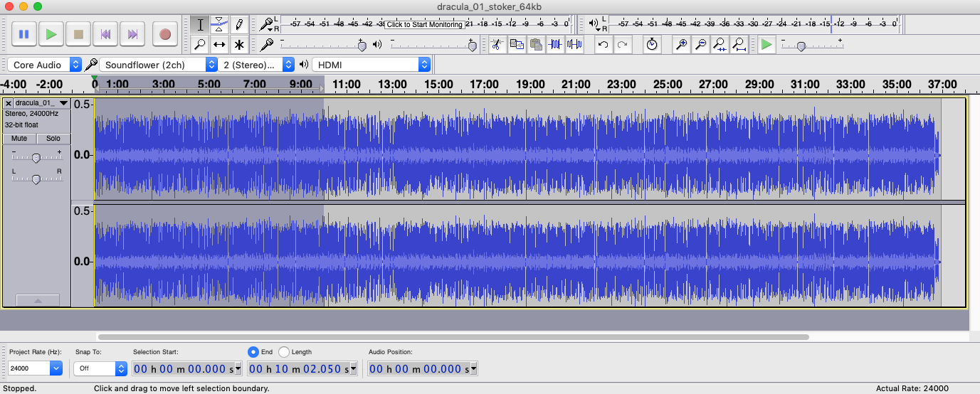Select the Draw pencil tool
The height and width of the screenshot is (394, 980).
coord(239,24)
